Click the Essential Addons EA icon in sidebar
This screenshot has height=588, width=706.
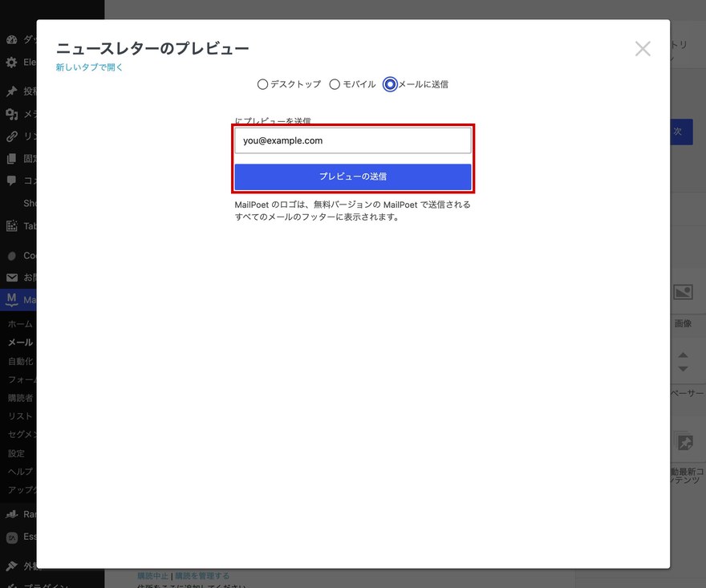pos(12,537)
